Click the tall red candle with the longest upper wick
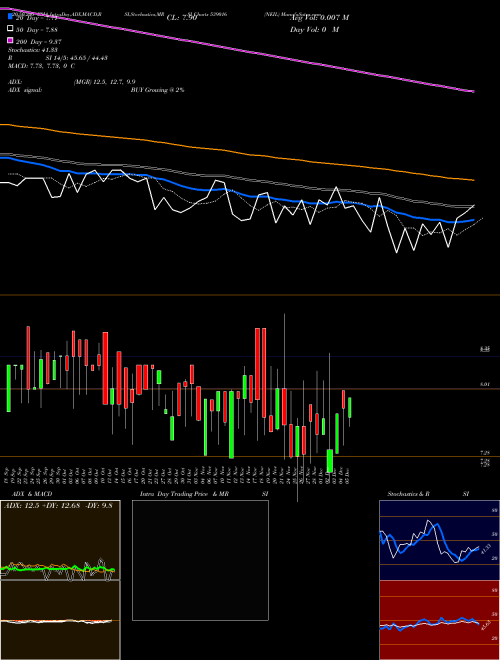 coord(285,407)
